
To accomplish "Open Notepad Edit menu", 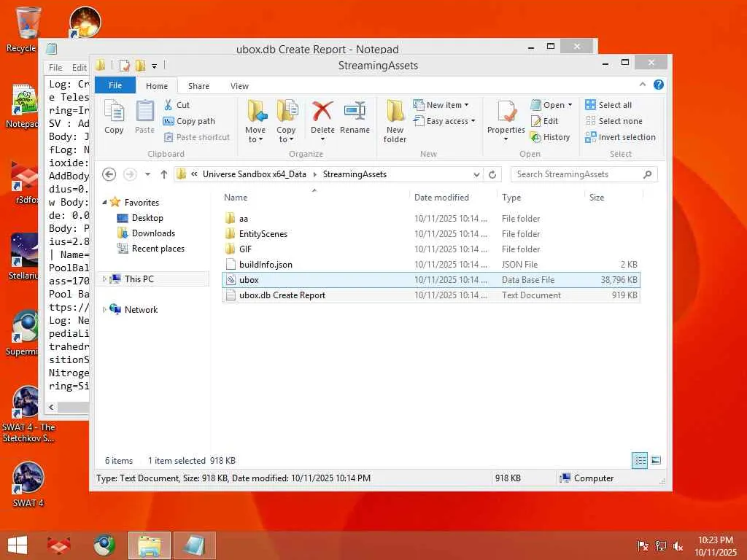I will click(79, 68).
